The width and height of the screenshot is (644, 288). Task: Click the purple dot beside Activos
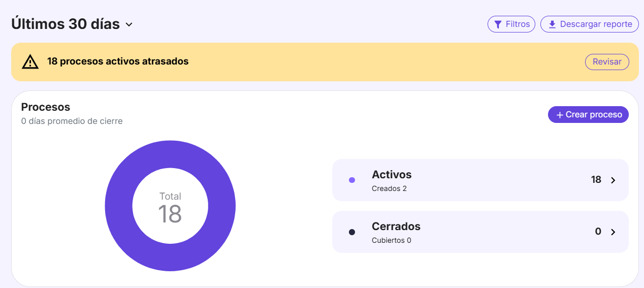pyautogui.click(x=352, y=180)
